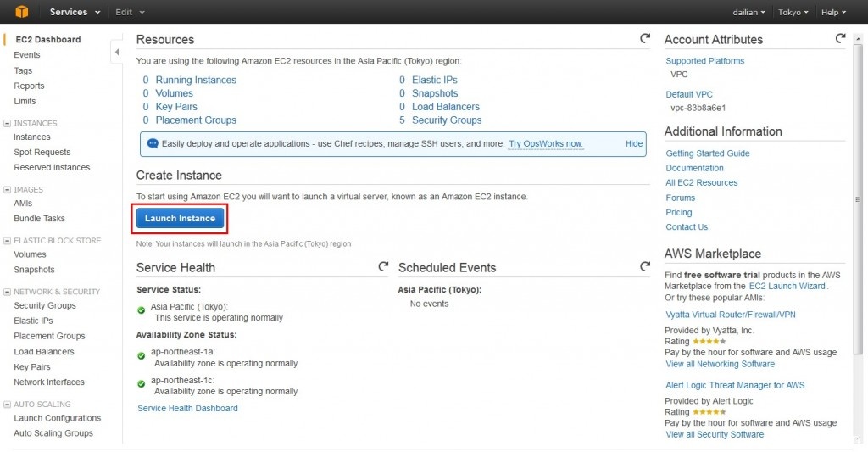Refresh the Scheduled Events section
Image resolution: width=868 pixels, height=452 pixels.
click(x=645, y=267)
